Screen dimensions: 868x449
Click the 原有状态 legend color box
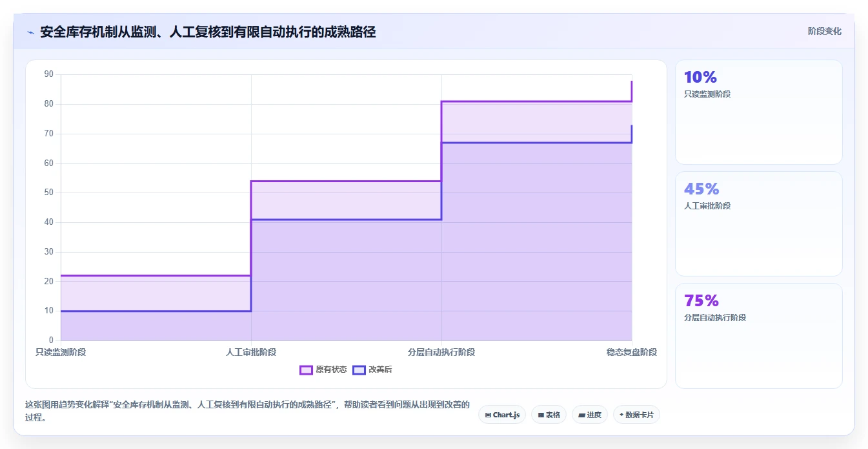306,370
